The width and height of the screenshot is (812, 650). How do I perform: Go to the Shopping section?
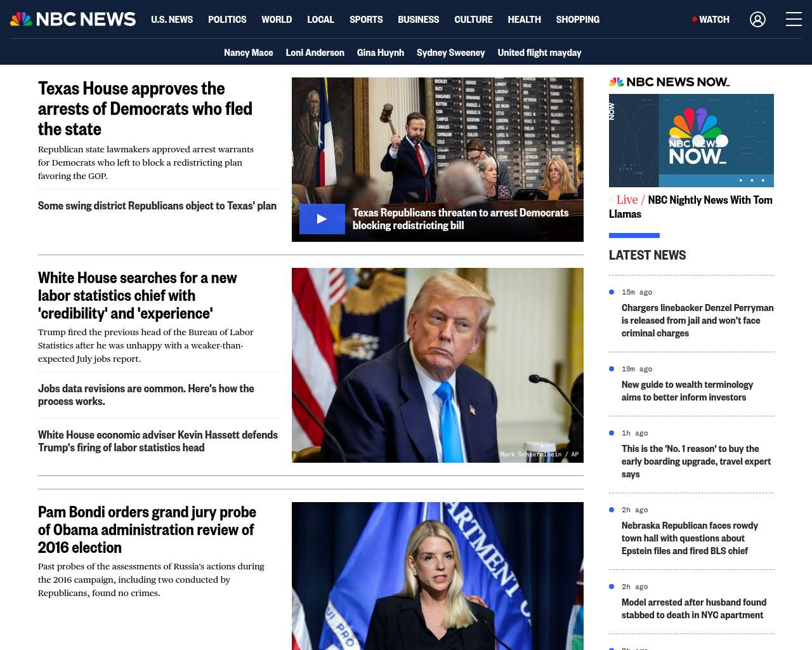(577, 20)
